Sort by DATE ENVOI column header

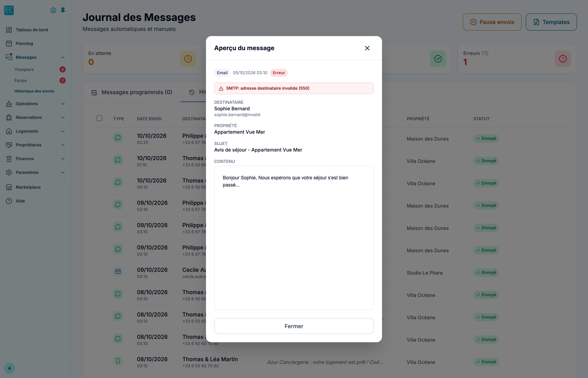click(x=149, y=119)
